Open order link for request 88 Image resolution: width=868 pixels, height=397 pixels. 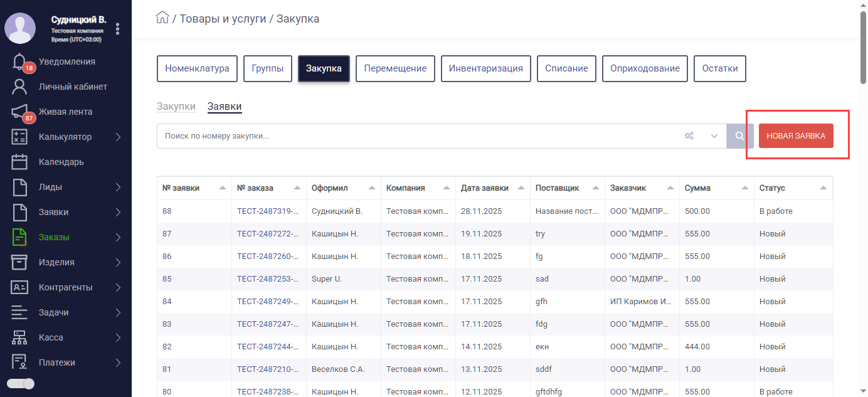point(267,211)
